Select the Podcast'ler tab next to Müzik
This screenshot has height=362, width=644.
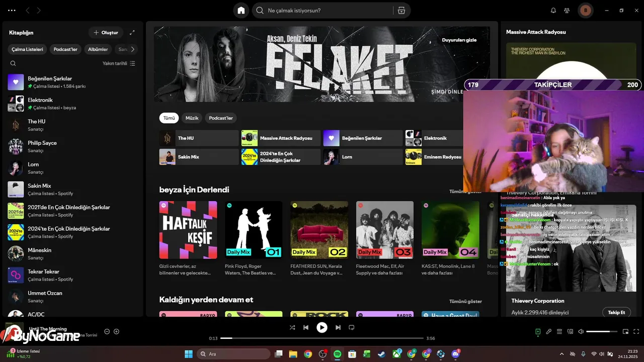click(221, 118)
